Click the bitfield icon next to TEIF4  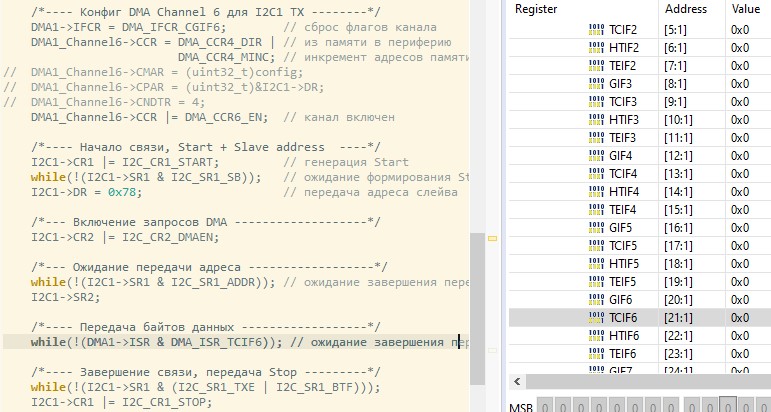pyautogui.click(x=596, y=209)
